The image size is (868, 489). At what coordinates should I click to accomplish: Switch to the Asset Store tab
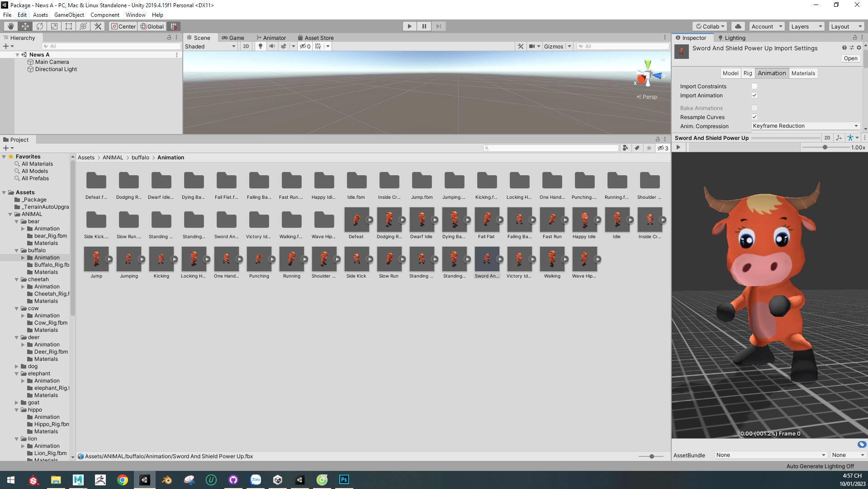[316, 38]
